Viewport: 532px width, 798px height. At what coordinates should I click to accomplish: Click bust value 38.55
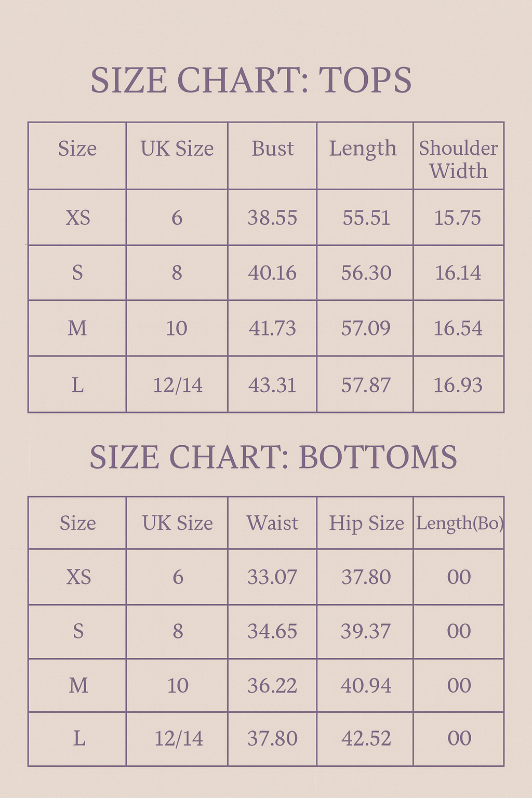(272, 218)
